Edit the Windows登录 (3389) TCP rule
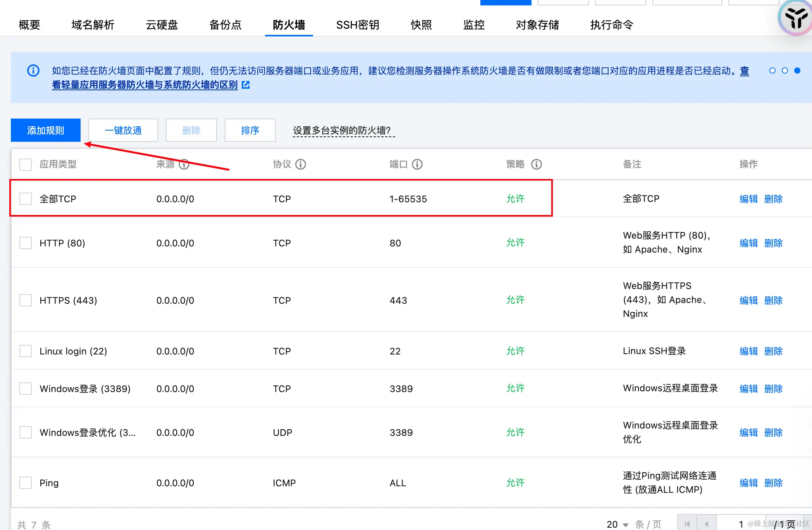 [749, 389]
